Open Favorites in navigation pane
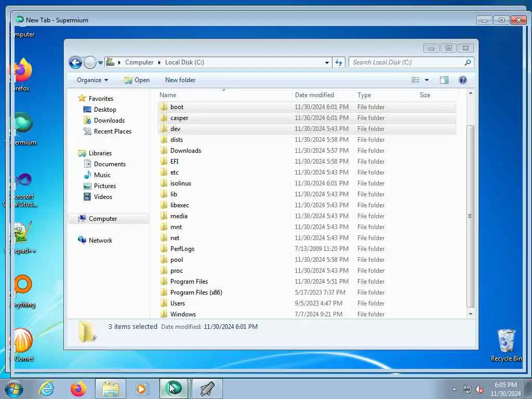532x399 pixels. click(101, 99)
